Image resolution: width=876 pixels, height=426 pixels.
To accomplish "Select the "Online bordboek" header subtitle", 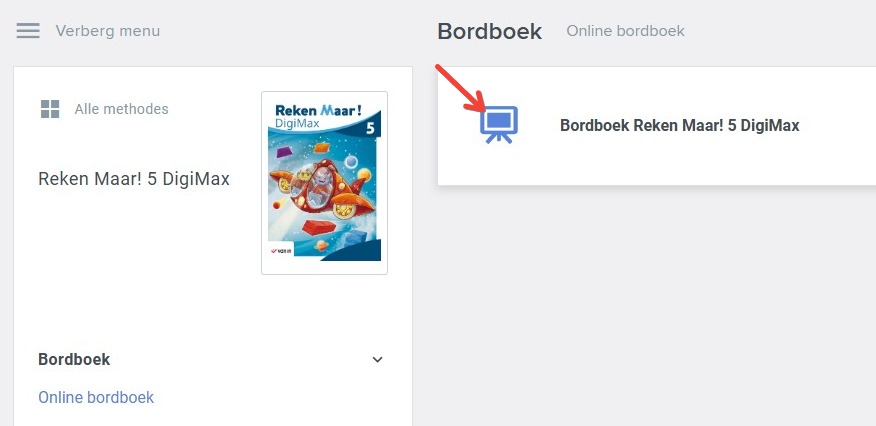I will point(625,31).
